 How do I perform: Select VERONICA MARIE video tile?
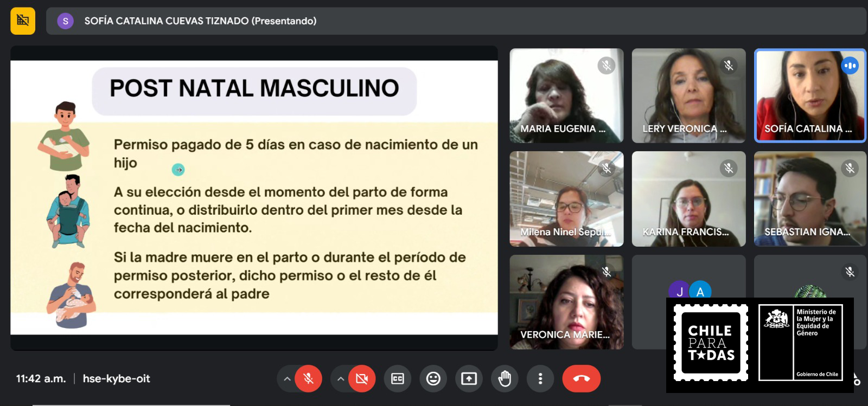566,302
